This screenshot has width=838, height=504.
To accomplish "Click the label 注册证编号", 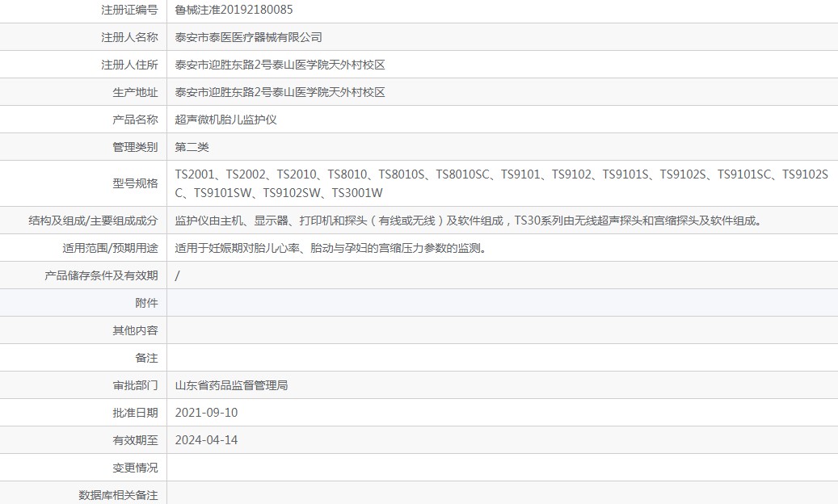I will (x=130, y=10).
